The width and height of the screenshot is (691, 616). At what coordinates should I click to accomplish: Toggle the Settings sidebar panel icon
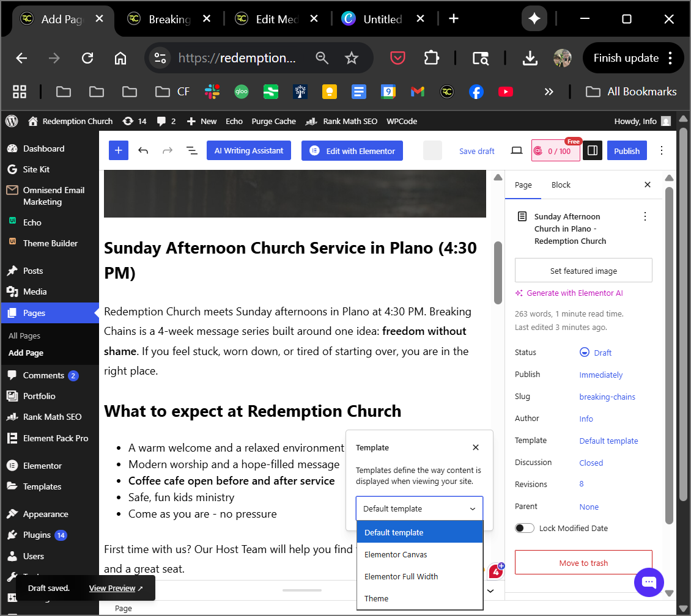(x=592, y=151)
